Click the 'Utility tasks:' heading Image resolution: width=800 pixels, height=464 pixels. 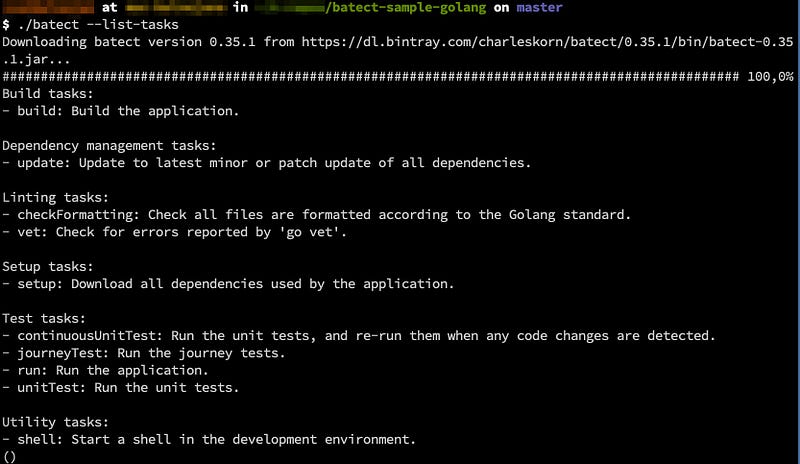[56, 422]
